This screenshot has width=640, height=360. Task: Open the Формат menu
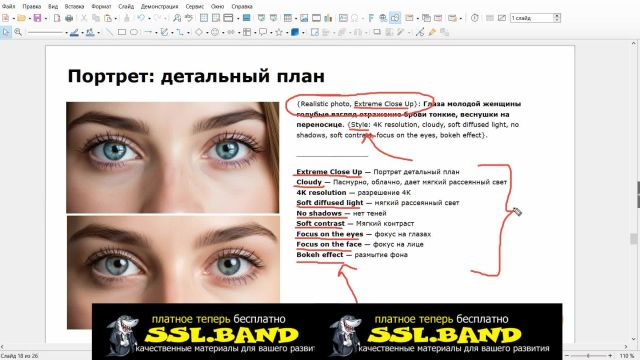point(101,7)
